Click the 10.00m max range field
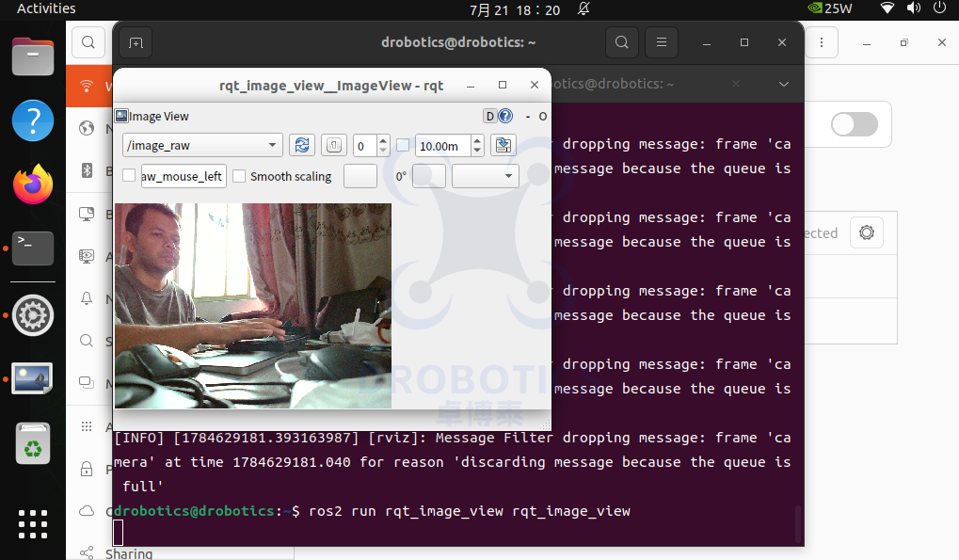Image resolution: width=959 pixels, height=560 pixels. point(443,146)
